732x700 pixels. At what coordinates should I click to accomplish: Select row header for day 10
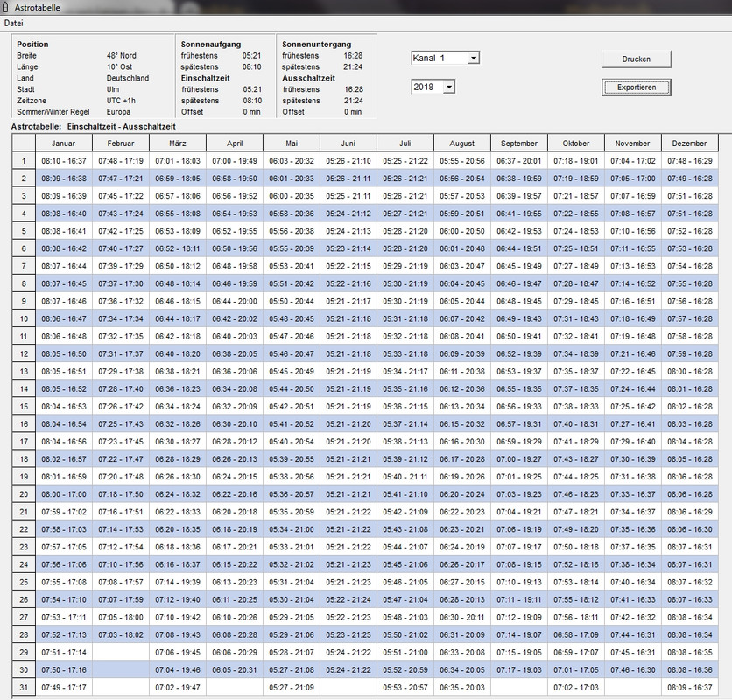point(24,318)
